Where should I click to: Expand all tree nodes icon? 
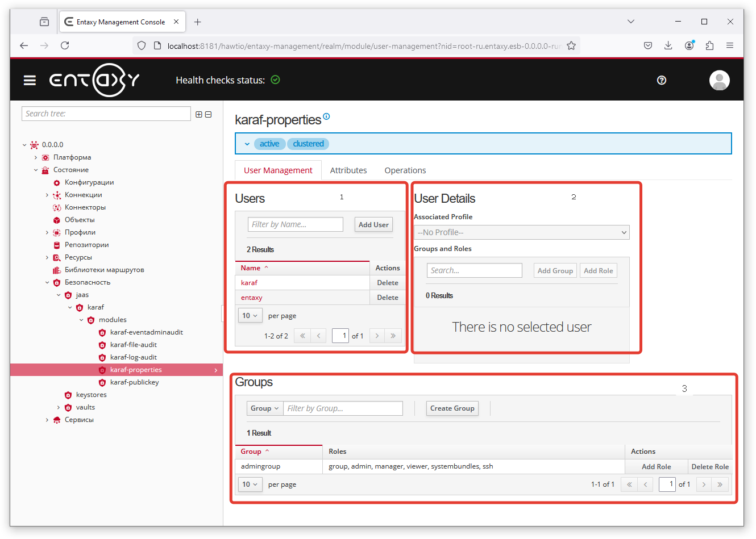pyautogui.click(x=199, y=114)
